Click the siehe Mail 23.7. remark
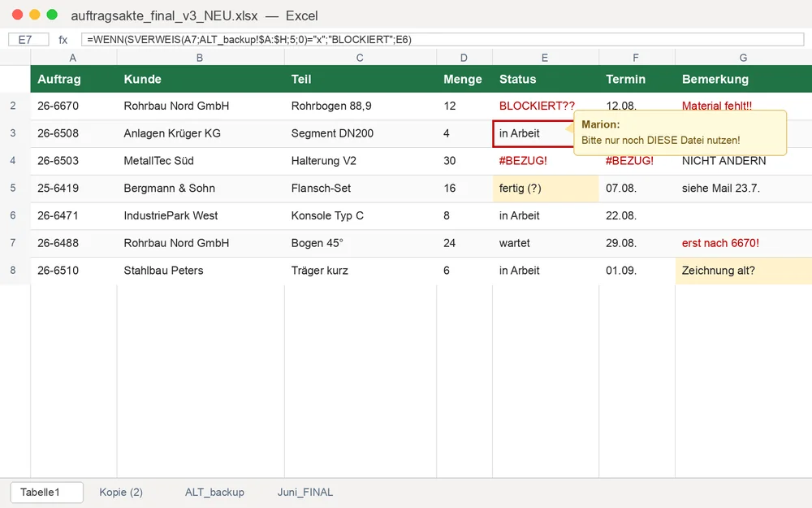 point(743,189)
